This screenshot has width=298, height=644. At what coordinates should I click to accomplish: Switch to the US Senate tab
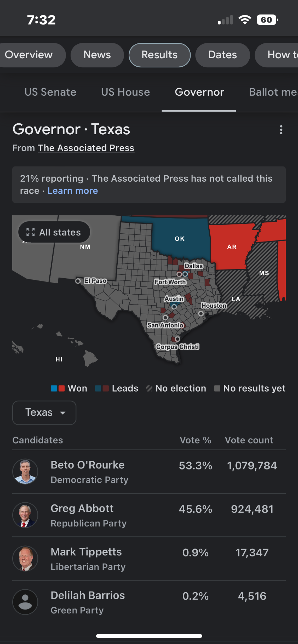pos(50,92)
